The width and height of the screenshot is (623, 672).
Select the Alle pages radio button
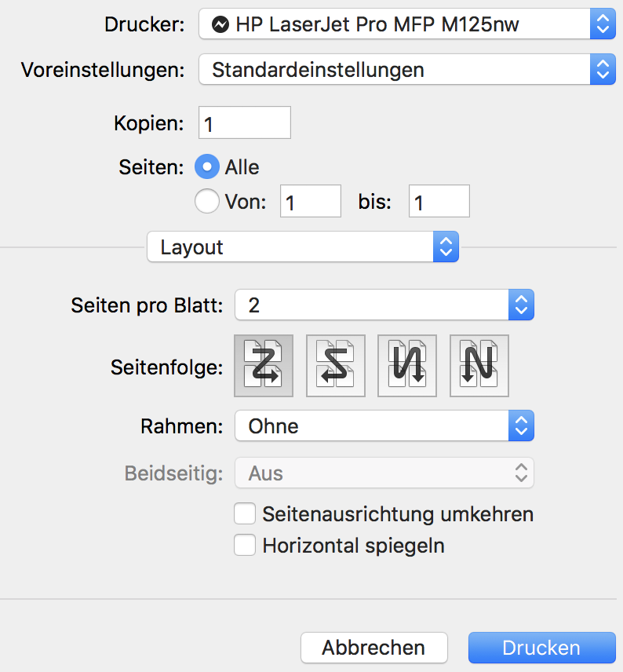point(206,167)
